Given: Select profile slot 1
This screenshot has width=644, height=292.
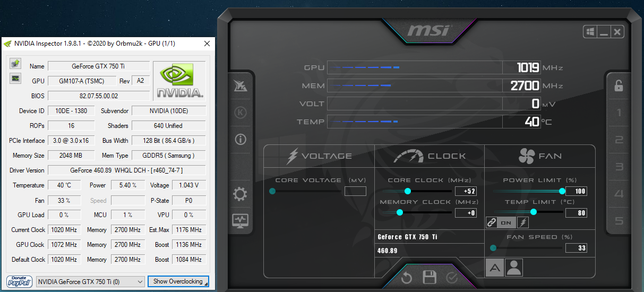Looking at the screenshot, I should pos(619,113).
